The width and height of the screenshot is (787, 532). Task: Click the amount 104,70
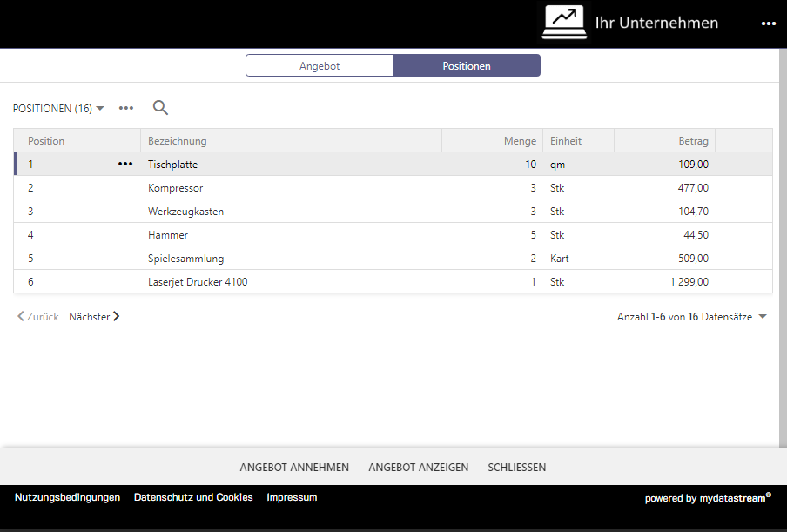693,212
